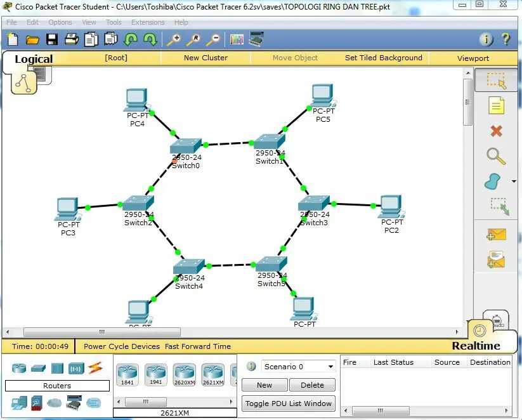
Task: Create a new file via New icon
Action: pyautogui.click(x=13, y=39)
